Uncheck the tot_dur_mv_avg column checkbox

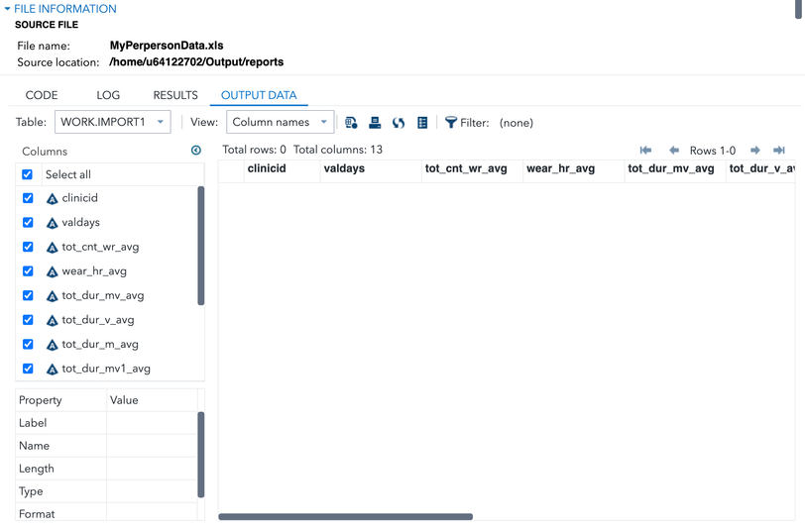tap(28, 295)
